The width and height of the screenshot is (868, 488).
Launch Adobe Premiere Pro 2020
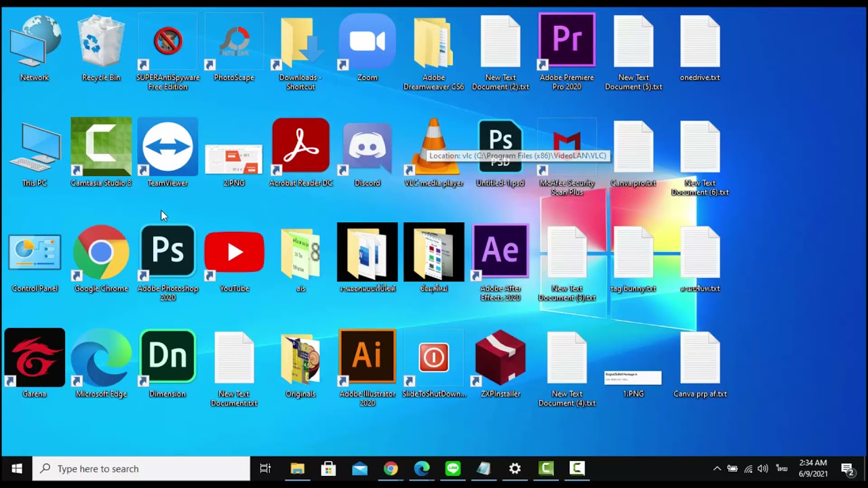pyautogui.click(x=567, y=52)
